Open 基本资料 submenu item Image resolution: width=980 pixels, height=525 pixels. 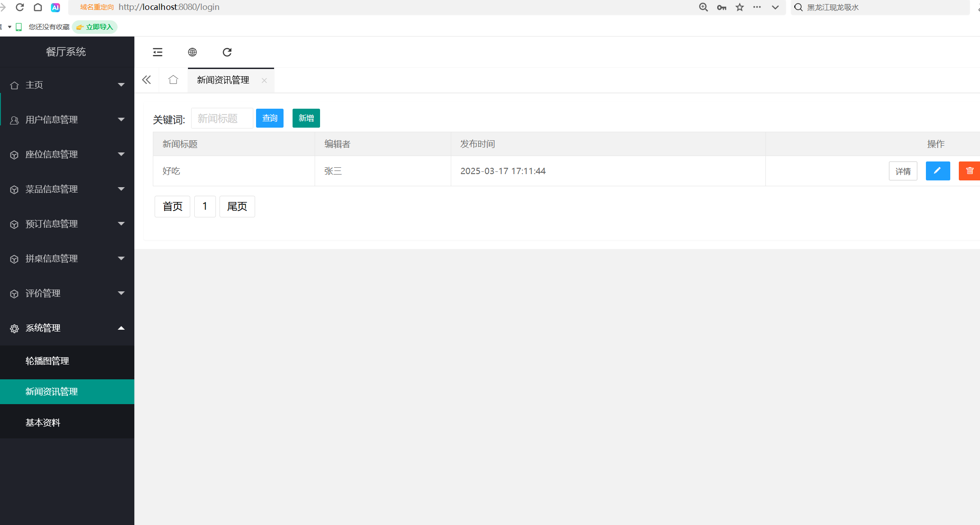pos(43,423)
